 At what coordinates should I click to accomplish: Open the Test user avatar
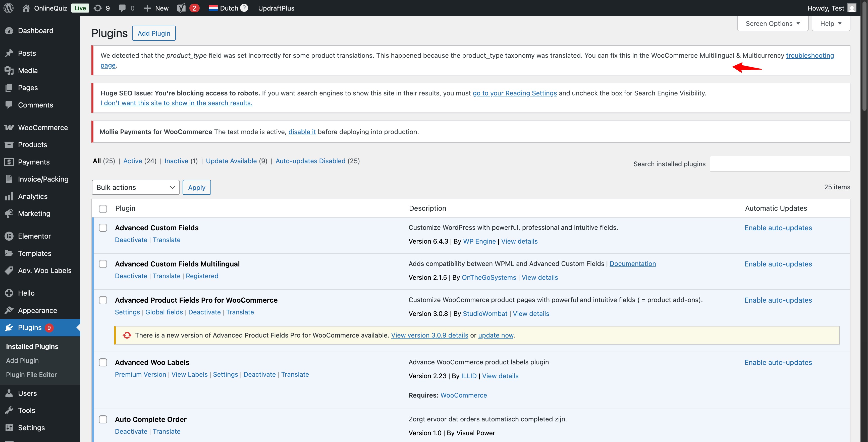point(852,8)
